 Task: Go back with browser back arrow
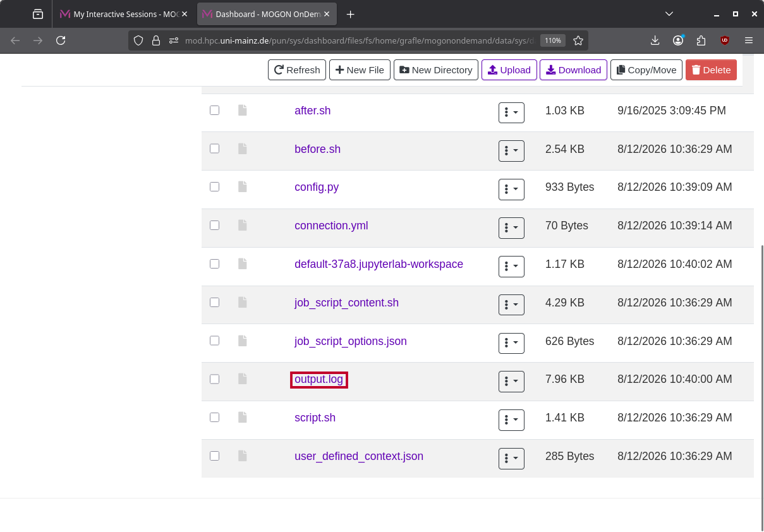tap(15, 40)
